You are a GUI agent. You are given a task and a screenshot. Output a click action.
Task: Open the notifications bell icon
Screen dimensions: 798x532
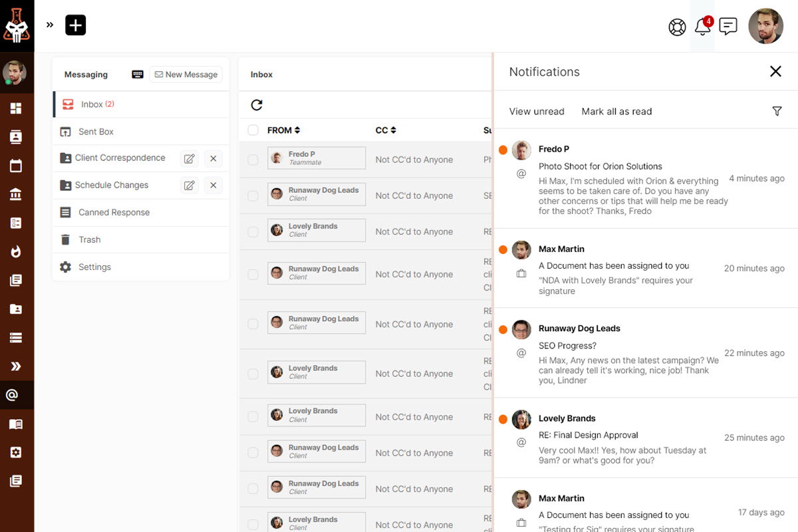click(x=703, y=27)
